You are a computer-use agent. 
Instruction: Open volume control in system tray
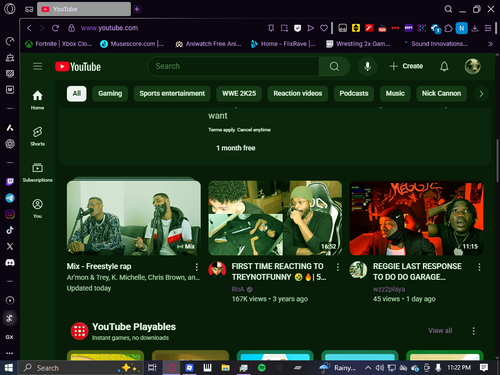(x=380, y=368)
